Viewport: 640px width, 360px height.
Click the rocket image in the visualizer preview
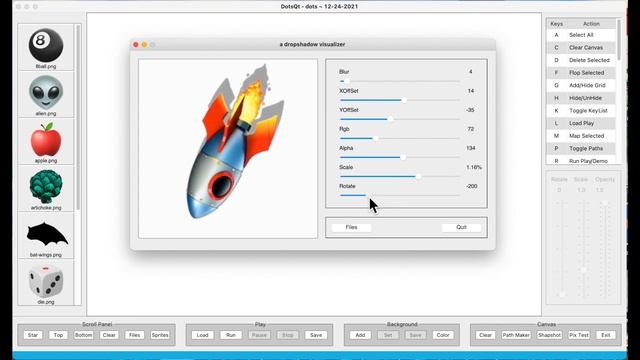(x=235, y=141)
